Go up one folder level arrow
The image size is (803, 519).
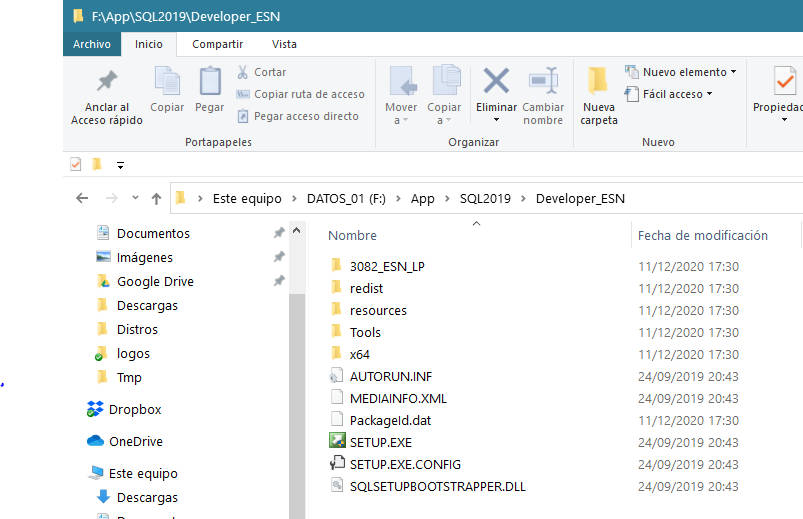(157, 199)
